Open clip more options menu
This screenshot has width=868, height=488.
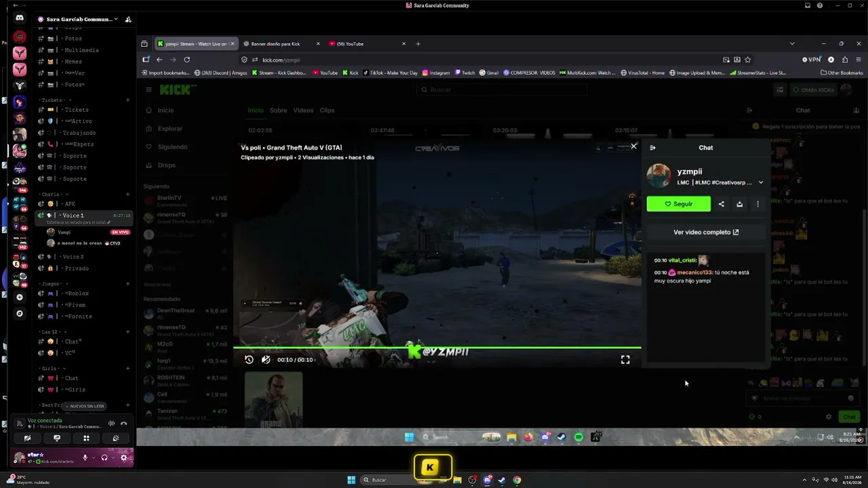coord(757,204)
